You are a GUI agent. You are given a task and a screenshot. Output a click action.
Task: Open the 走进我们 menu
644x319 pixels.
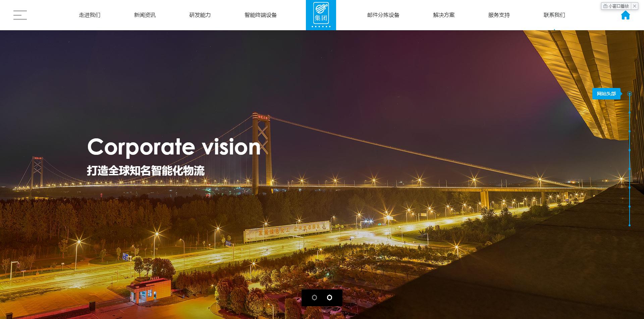(x=90, y=15)
